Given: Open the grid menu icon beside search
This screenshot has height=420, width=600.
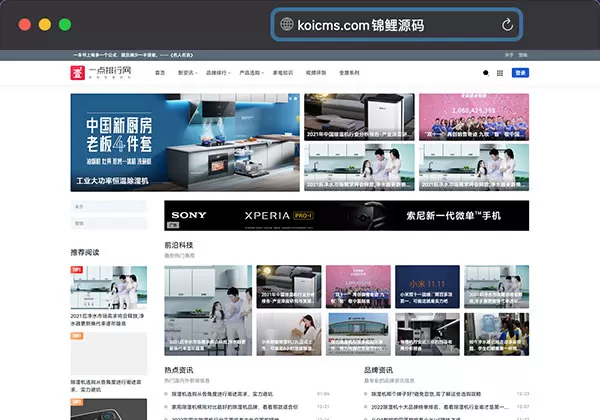Looking at the screenshot, I should point(500,73).
